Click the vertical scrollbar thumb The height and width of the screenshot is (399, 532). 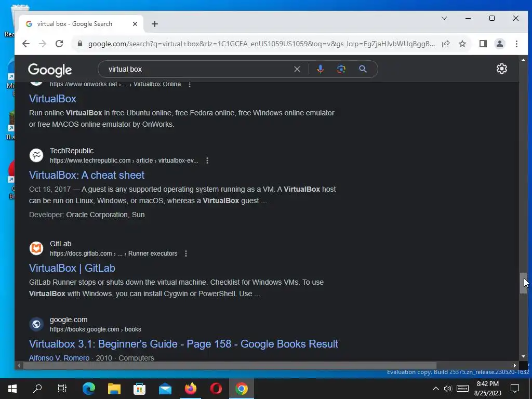(x=524, y=283)
